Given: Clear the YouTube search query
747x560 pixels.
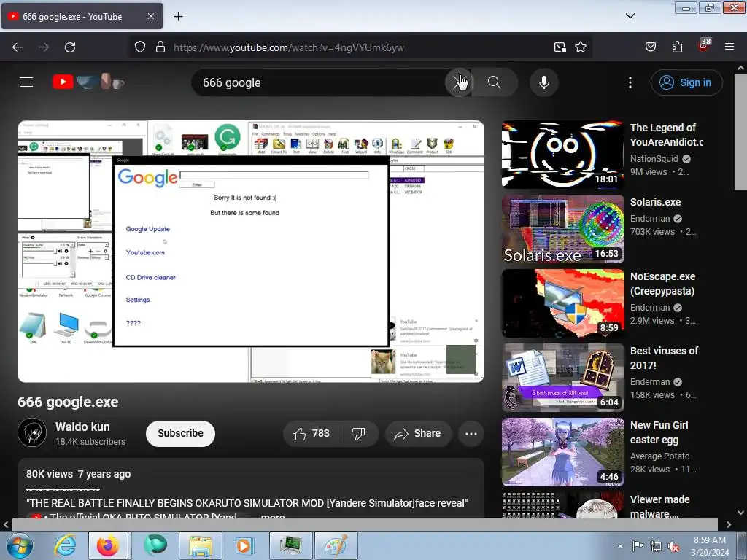Looking at the screenshot, I should (x=460, y=82).
